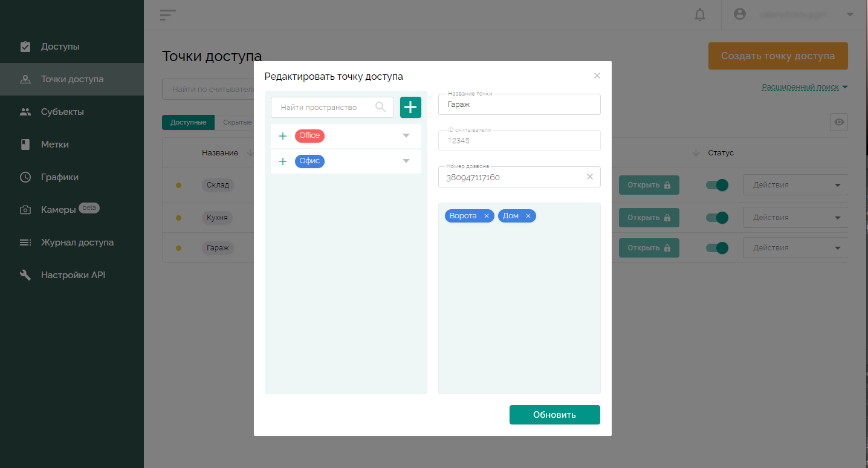Click the user account avatar icon

(740, 14)
